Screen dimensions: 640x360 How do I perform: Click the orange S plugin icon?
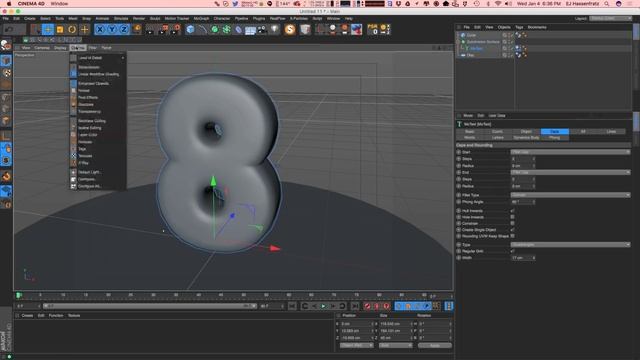(x=290, y=29)
